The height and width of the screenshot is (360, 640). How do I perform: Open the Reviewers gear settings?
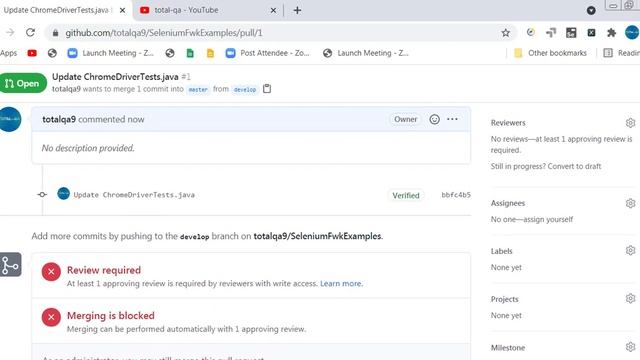(x=630, y=122)
